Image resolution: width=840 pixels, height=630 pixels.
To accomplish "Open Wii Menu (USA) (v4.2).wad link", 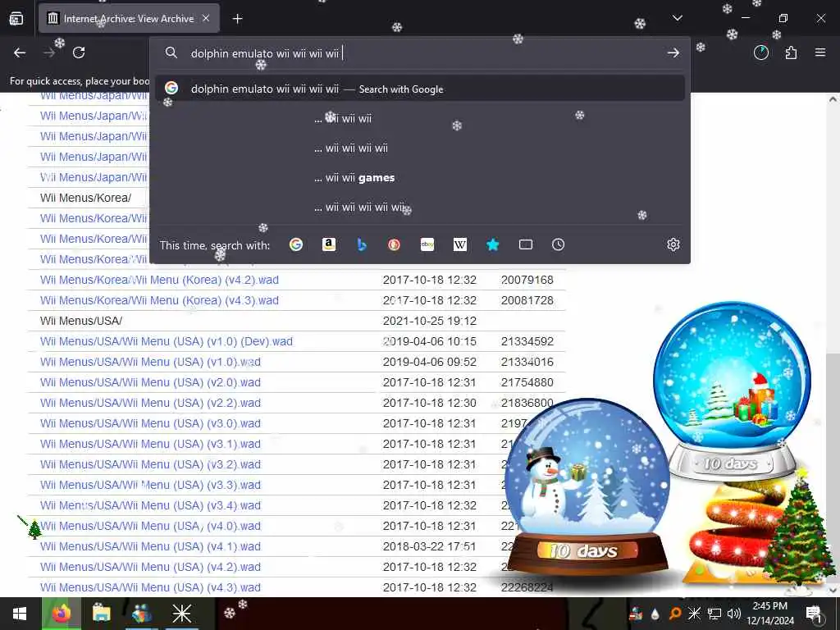I will coord(150,567).
